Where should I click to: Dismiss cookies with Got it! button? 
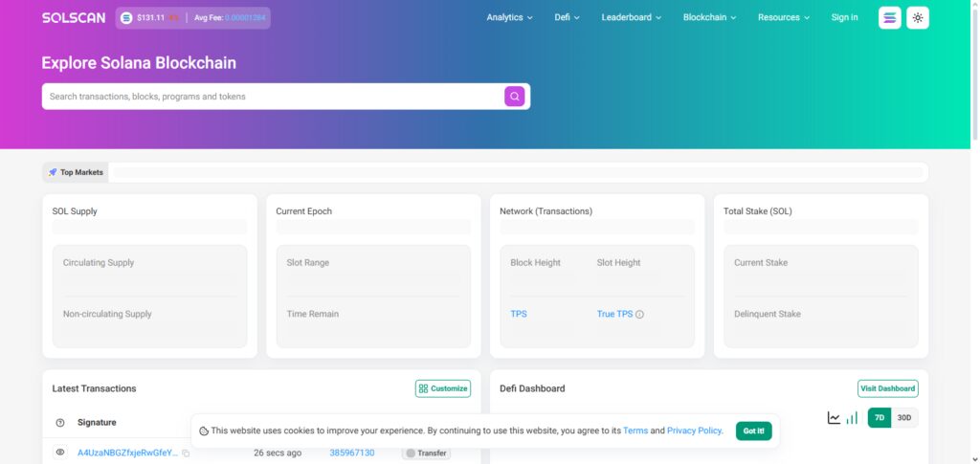(x=754, y=431)
